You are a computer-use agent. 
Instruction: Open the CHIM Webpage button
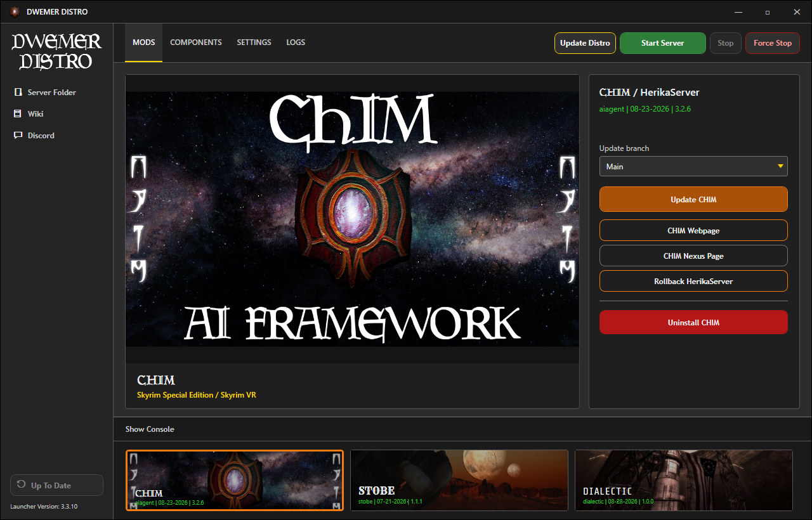click(x=693, y=230)
